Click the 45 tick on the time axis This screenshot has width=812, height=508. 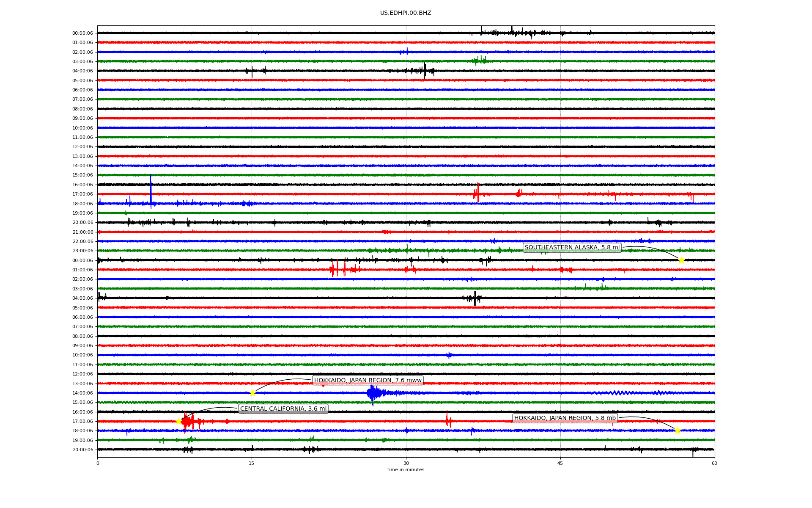coord(560,463)
